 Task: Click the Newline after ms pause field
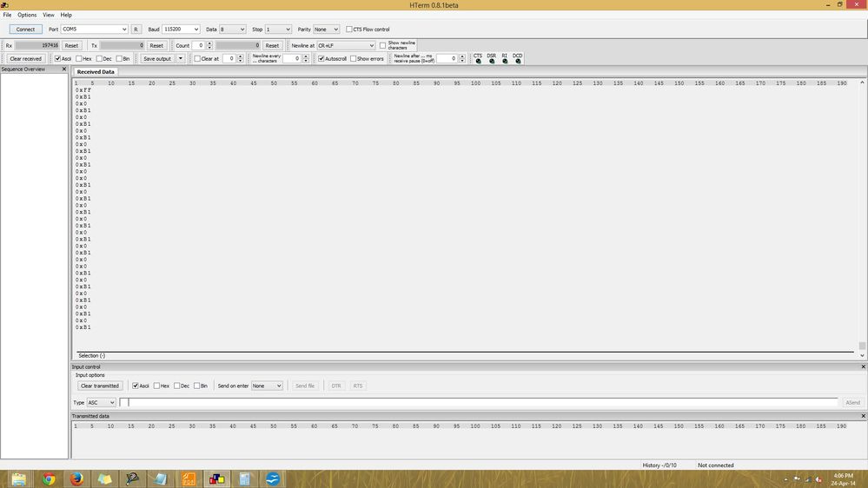point(447,59)
